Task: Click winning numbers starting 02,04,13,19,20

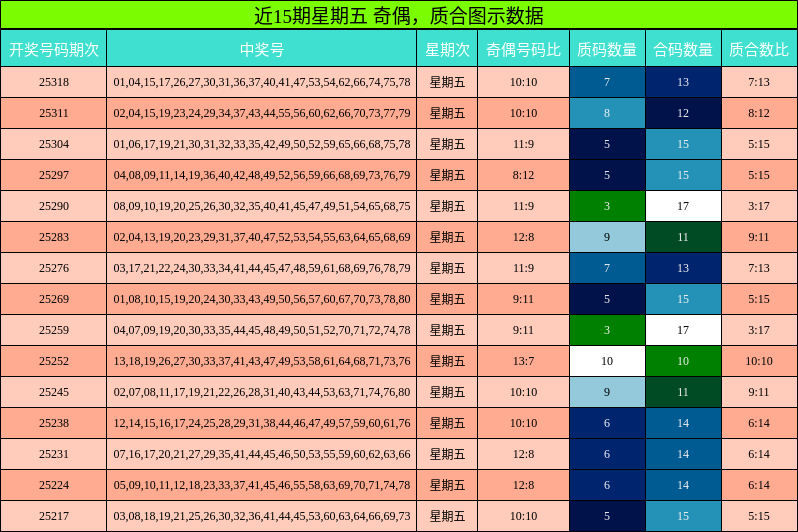Action: click(x=262, y=238)
